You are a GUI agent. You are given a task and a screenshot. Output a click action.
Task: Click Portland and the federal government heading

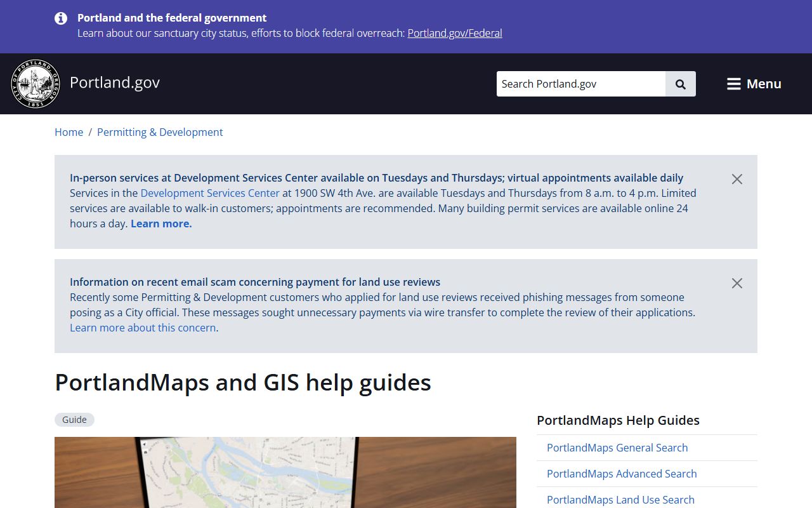(172, 18)
